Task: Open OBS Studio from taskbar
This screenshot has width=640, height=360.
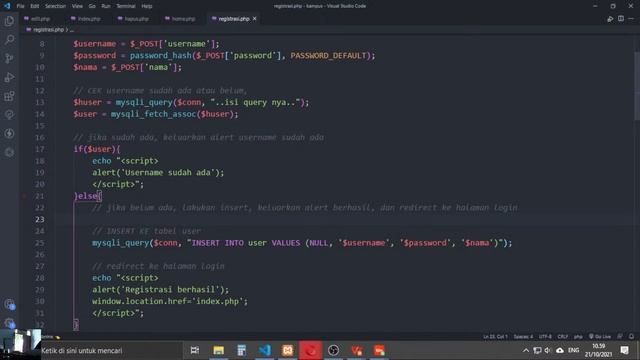Action: coord(333,351)
